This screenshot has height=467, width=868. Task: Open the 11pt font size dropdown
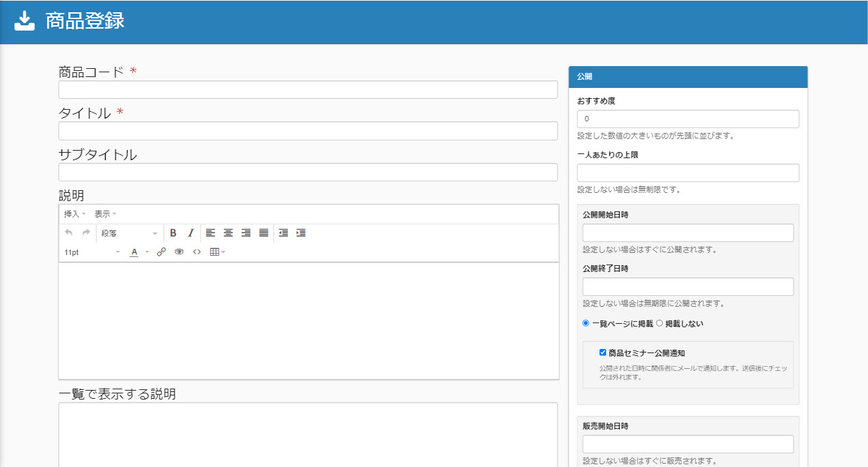click(x=92, y=252)
